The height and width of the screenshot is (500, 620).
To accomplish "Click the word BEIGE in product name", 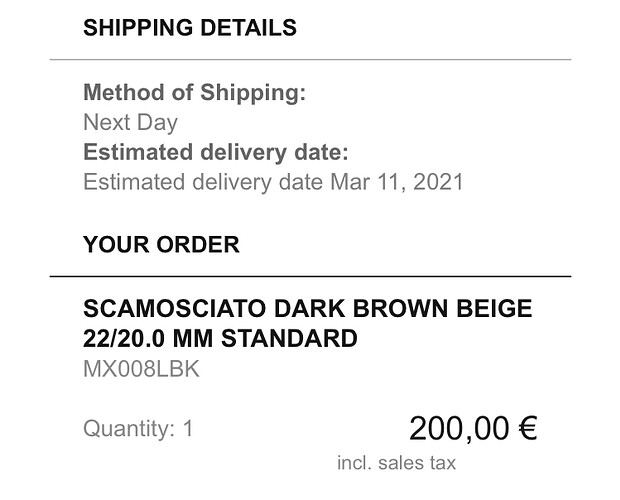I will (494, 308).
